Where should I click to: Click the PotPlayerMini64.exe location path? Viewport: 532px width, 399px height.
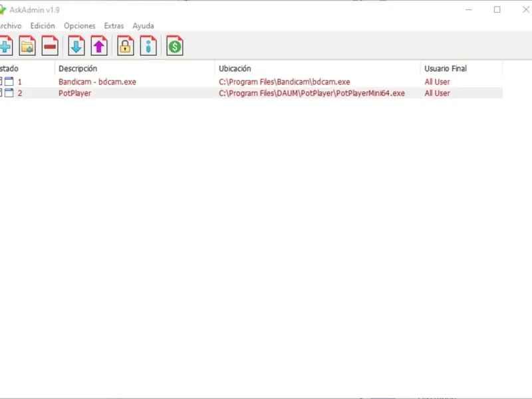click(x=312, y=93)
